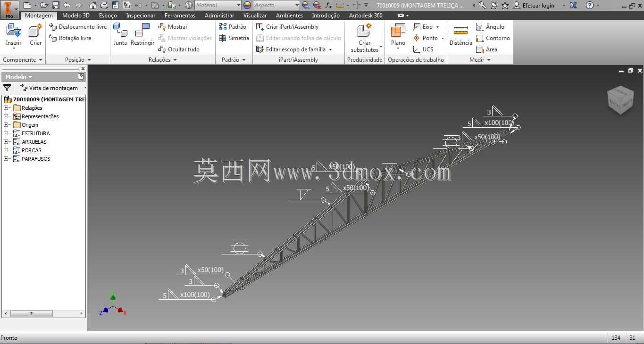Expand the Origem tree node
The image size is (644, 344).
pyautogui.click(x=6, y=125)
